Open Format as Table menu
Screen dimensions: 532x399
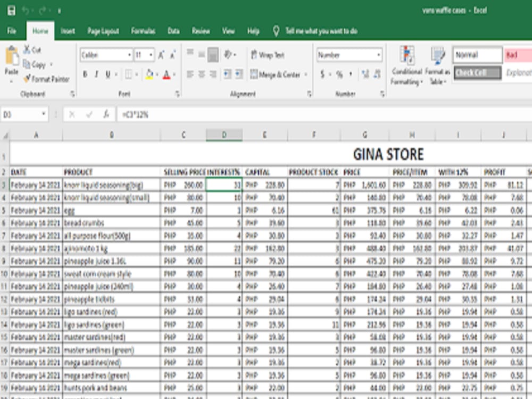click(x=437, y=65)
